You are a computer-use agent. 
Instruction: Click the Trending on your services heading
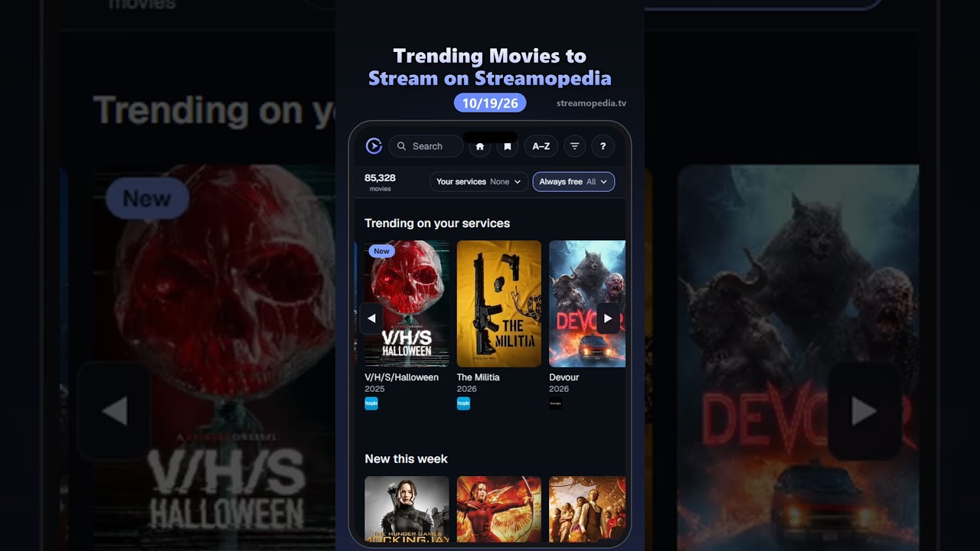coord(437,223)
